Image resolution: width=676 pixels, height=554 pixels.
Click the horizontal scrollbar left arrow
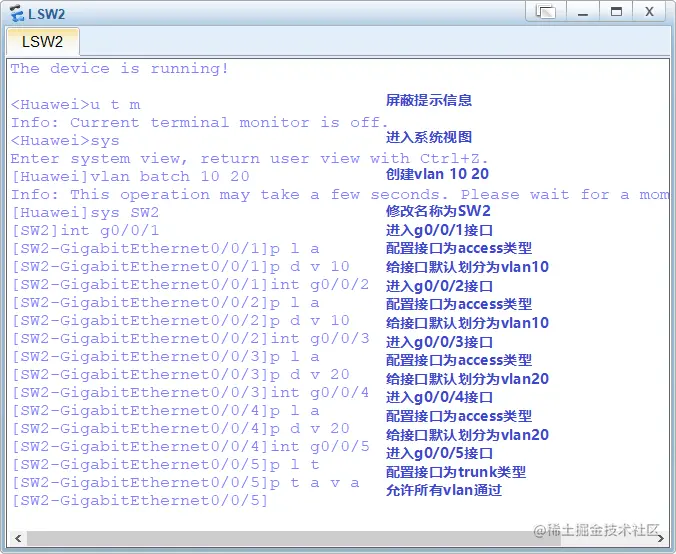click(18, 538)
